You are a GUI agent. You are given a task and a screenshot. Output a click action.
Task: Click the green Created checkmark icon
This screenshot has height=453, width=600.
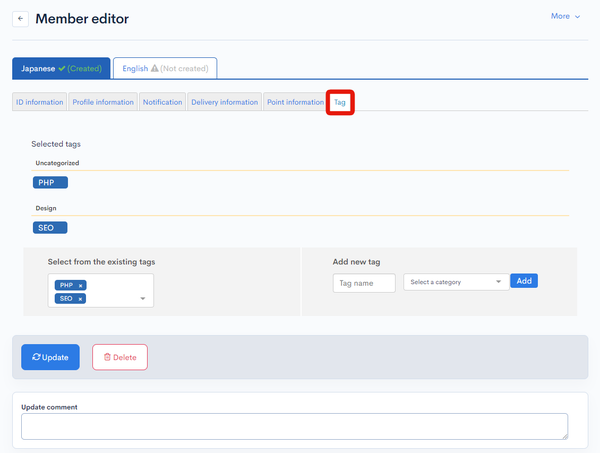62,68
